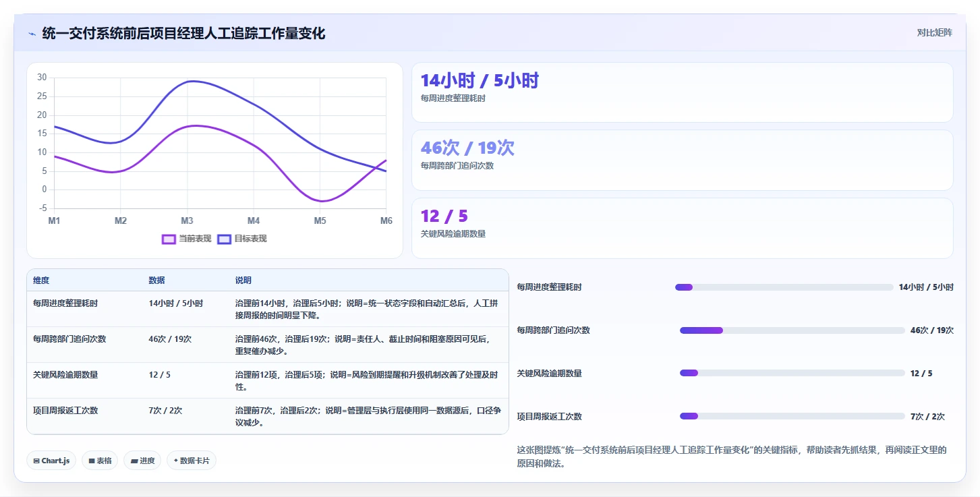Click the 7次 / 2次 value beside the progress bar

[x=927, y=417]
